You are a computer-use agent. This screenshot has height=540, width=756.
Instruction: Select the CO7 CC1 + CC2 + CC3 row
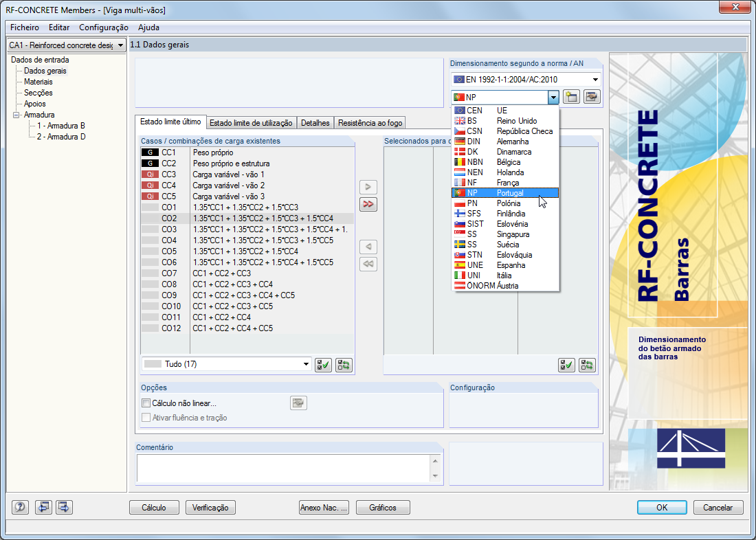247,273
